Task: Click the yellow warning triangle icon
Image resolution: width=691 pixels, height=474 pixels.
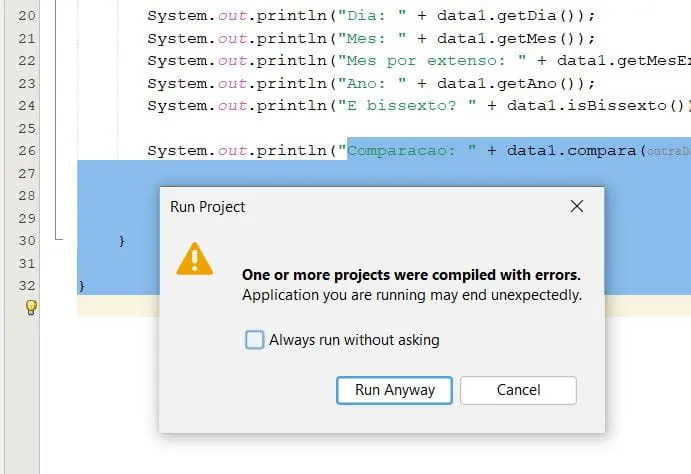Action: pyautogui.click(x=195, y=259)
